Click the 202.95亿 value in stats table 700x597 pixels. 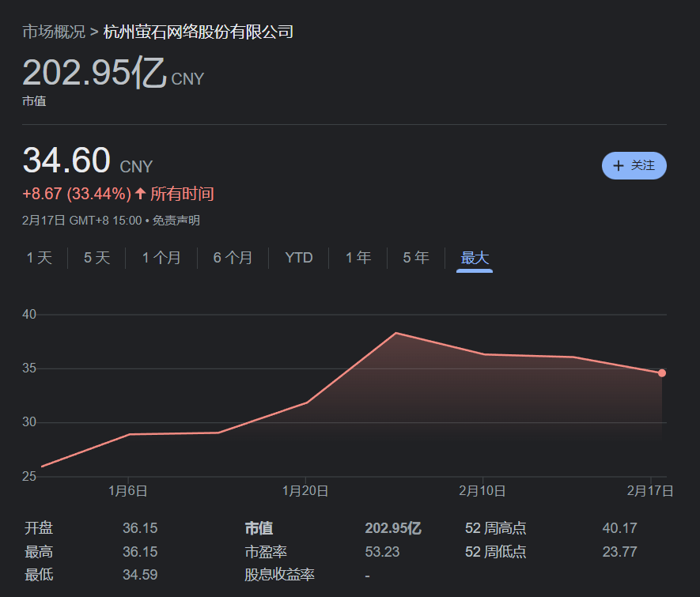pos(393,528)
